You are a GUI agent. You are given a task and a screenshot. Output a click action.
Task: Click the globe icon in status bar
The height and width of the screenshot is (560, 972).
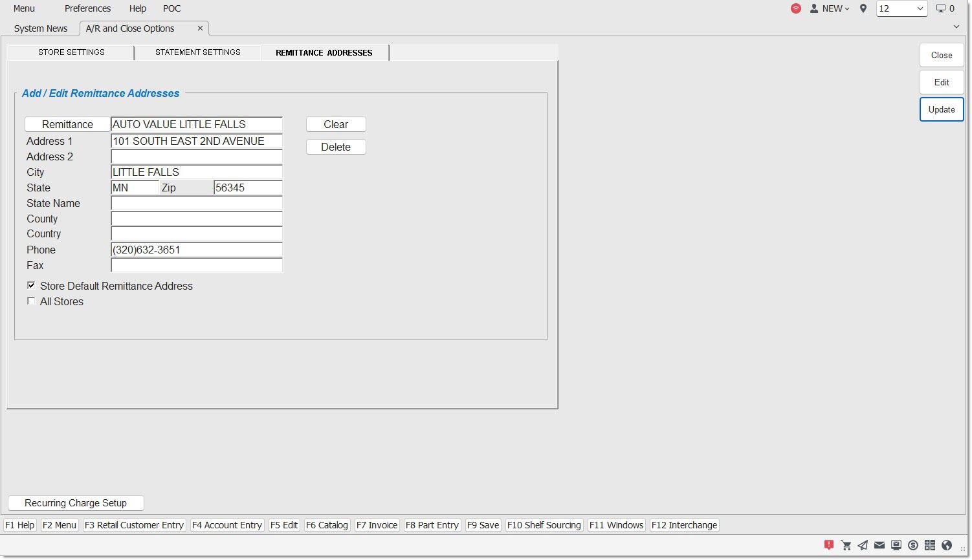coord(947,545)
